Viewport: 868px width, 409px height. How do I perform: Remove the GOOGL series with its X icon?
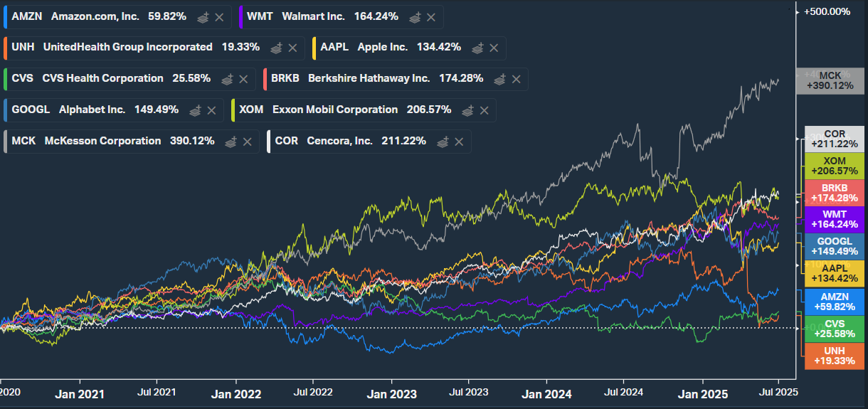(x=212, y=110)
